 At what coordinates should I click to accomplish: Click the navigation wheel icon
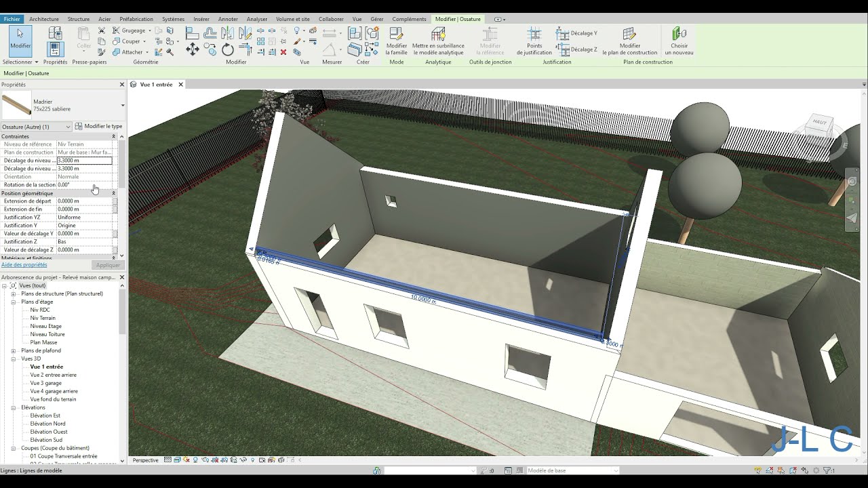click(852, 182)
